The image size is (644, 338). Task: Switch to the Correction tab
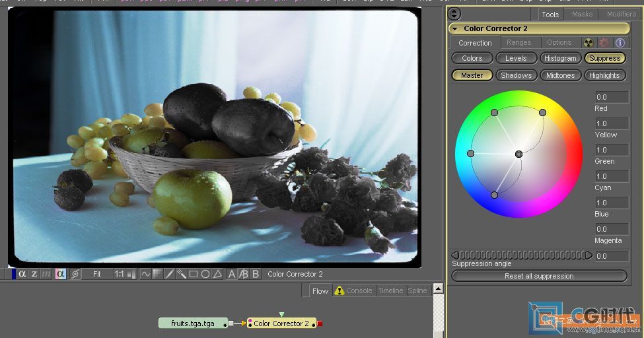(x=475, y=43)
